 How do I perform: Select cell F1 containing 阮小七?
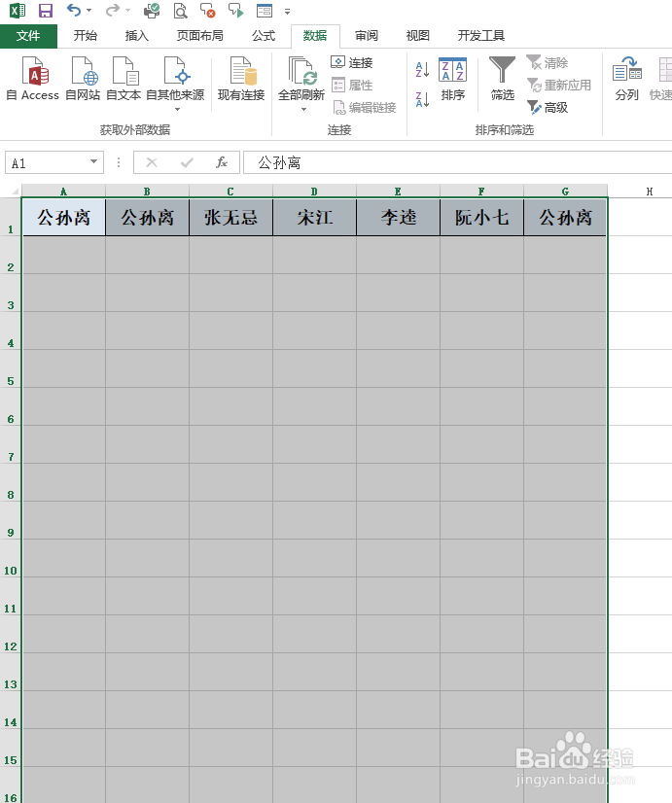coord(481,217)
